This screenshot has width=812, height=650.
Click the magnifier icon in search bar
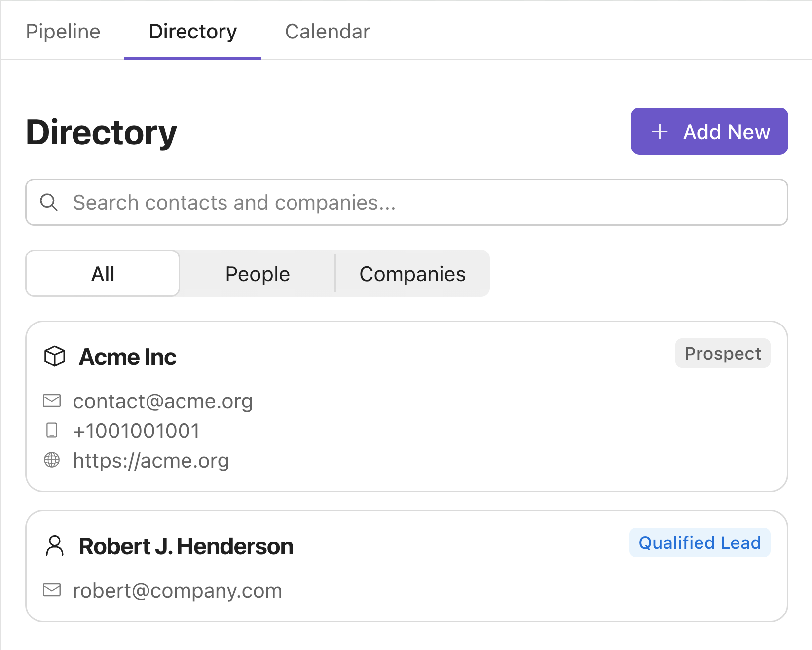tap(49, 202)
